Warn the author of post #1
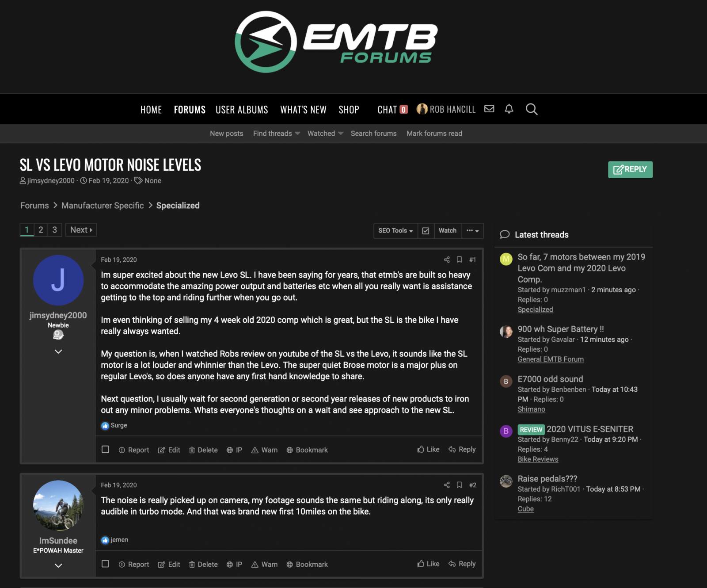This screenshot has width=707, height=588. (264, 450)
